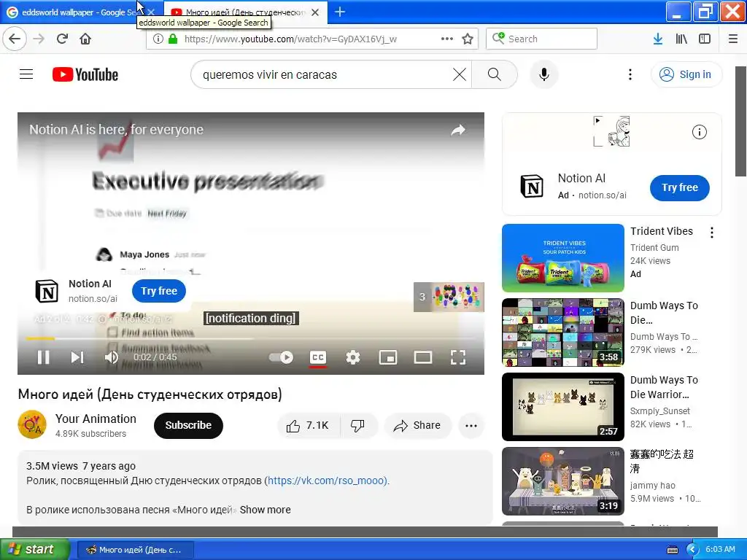
Task: Open YouTube settings three-dot menu
Action: click(630, 74)
